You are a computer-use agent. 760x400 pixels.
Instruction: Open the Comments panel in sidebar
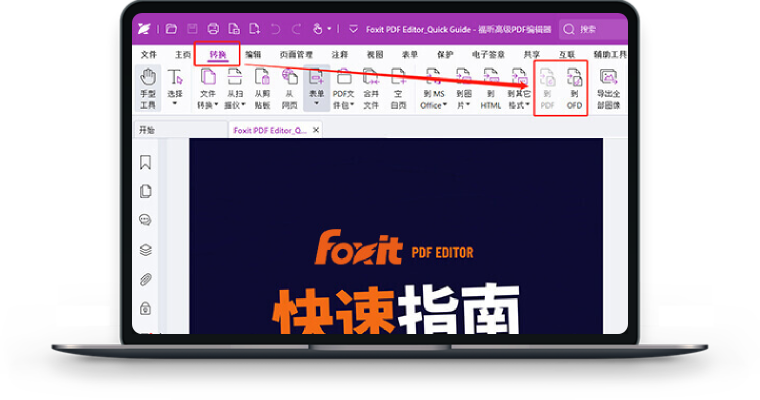coord(146,220)
